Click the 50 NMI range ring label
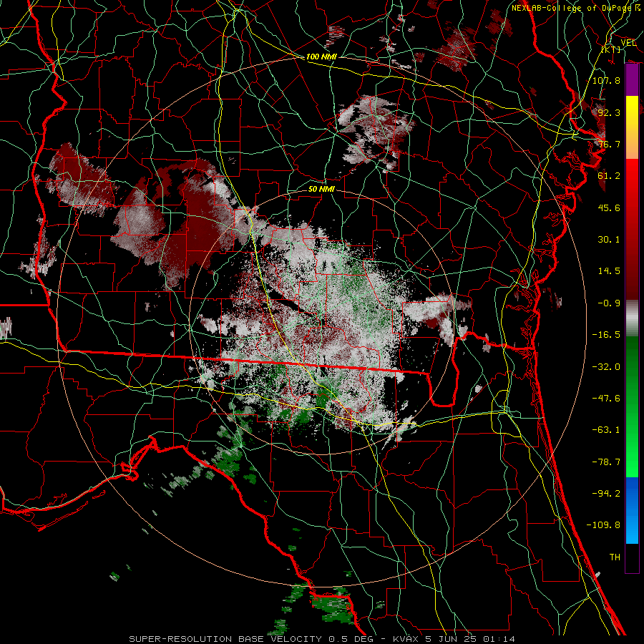This screenshot has width=644, height=644. point(321,189)
